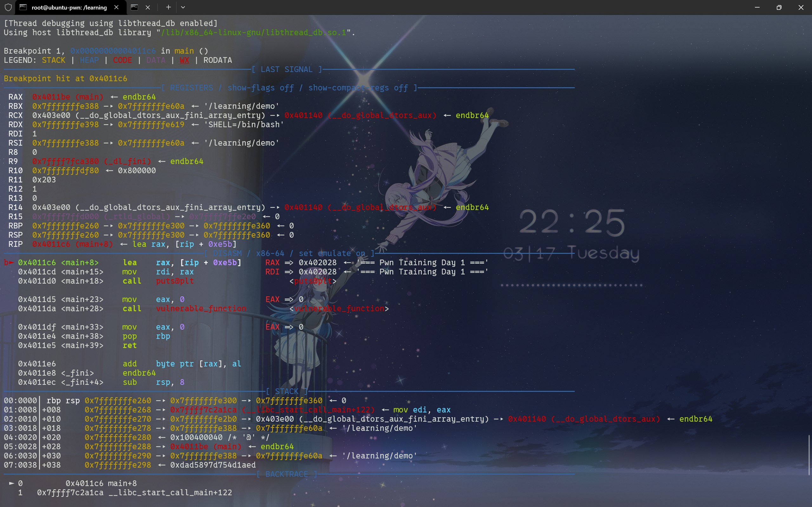Click the vulnerable_function call operand in disassembly
The width and height of the screenshot is (812, 507).
click(201, 308)
